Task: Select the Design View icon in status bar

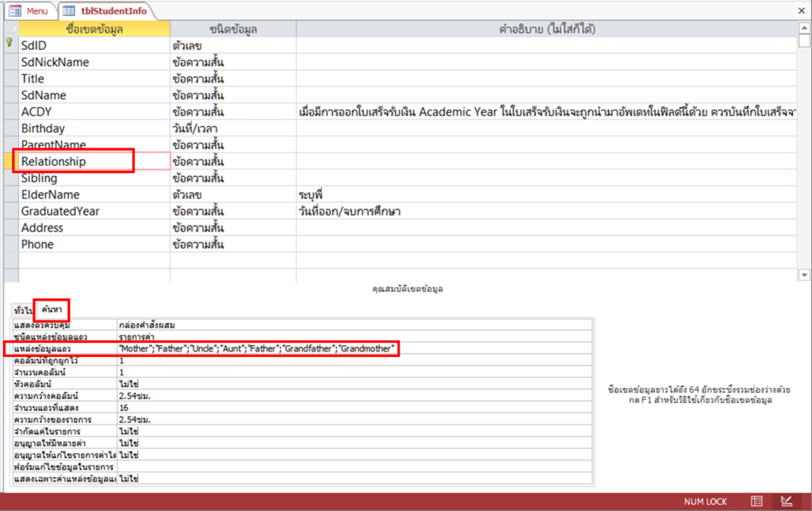Action: pyautogui.click(x=786, y=501)
